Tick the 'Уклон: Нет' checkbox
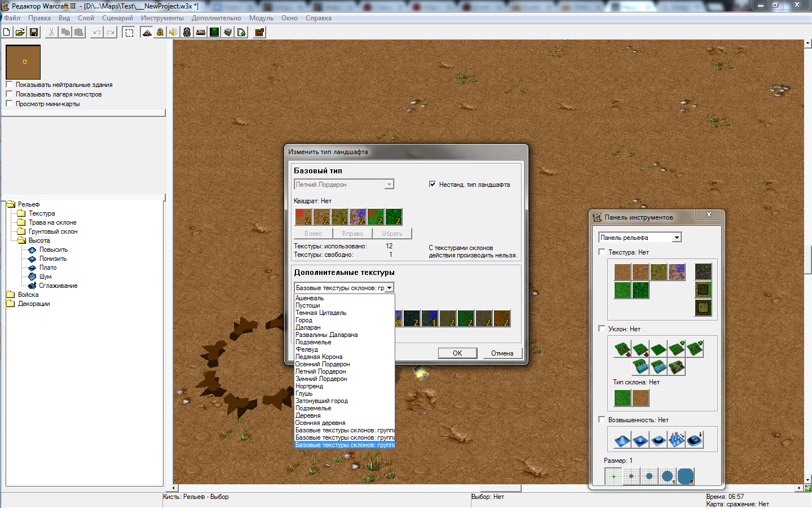The height and width of the screenshot is (508, 812). 602,329
